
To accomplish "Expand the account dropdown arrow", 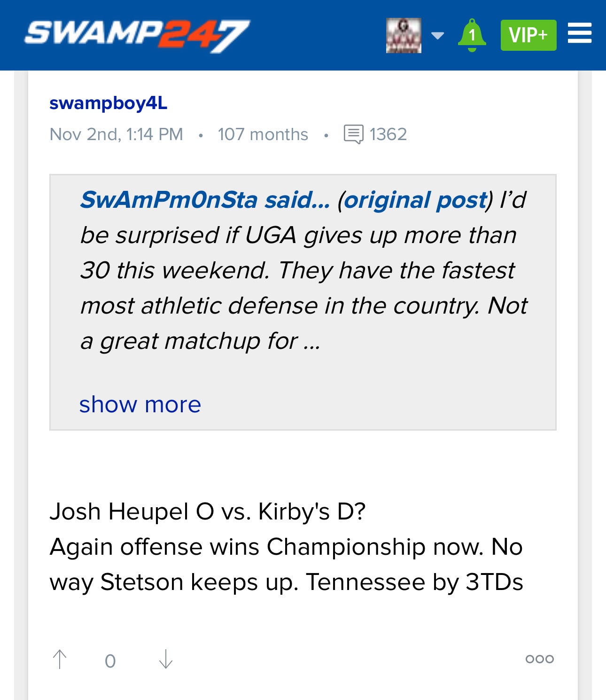I will point(437,36).
